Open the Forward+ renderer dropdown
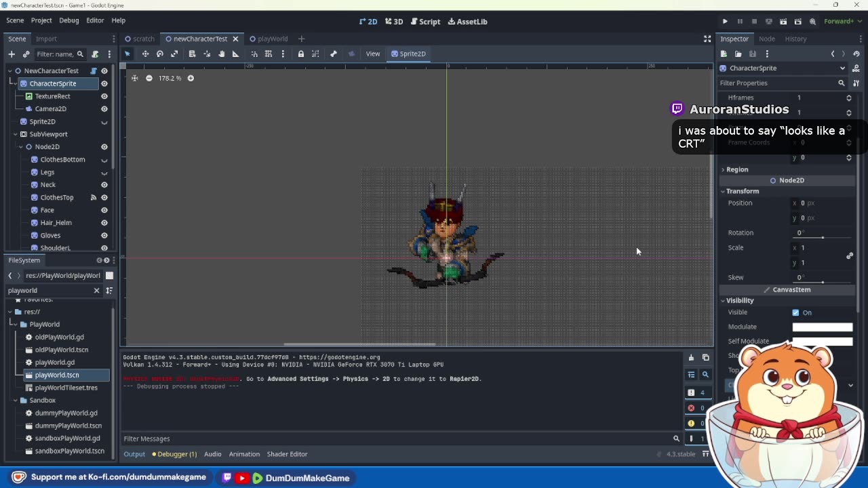The height and width of the screenshot is (488, 868). tap(843, 21)
